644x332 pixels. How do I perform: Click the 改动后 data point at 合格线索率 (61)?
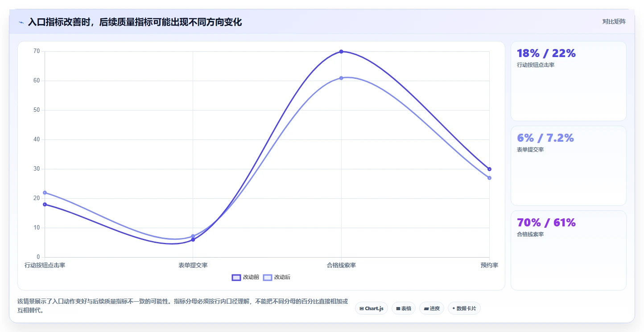point(341,78)
